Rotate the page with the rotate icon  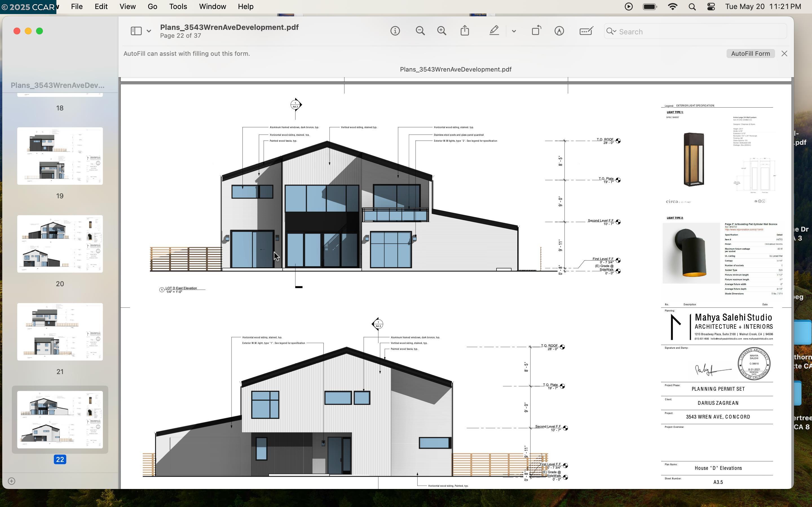(536, 31)
